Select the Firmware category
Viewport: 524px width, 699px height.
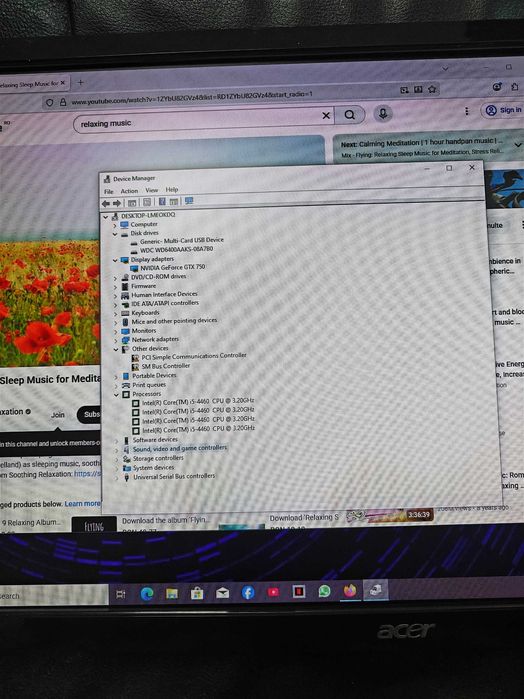tap(143, 287)
